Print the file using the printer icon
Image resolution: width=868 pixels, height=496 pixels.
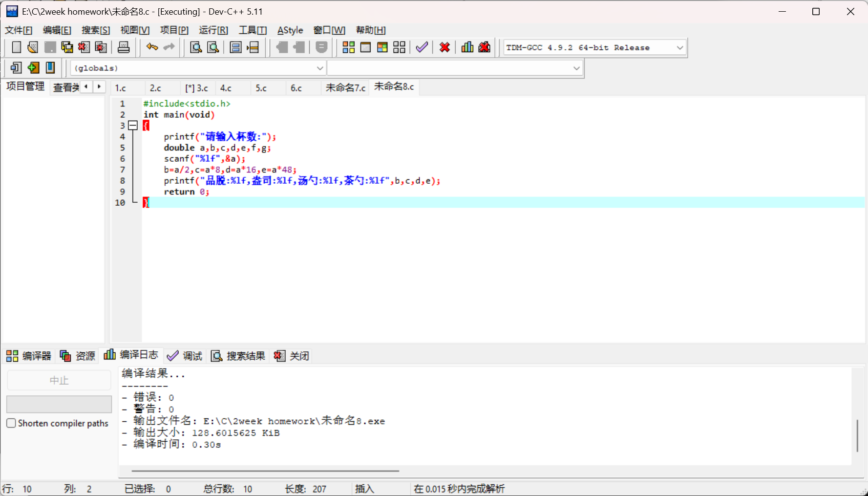124,47
